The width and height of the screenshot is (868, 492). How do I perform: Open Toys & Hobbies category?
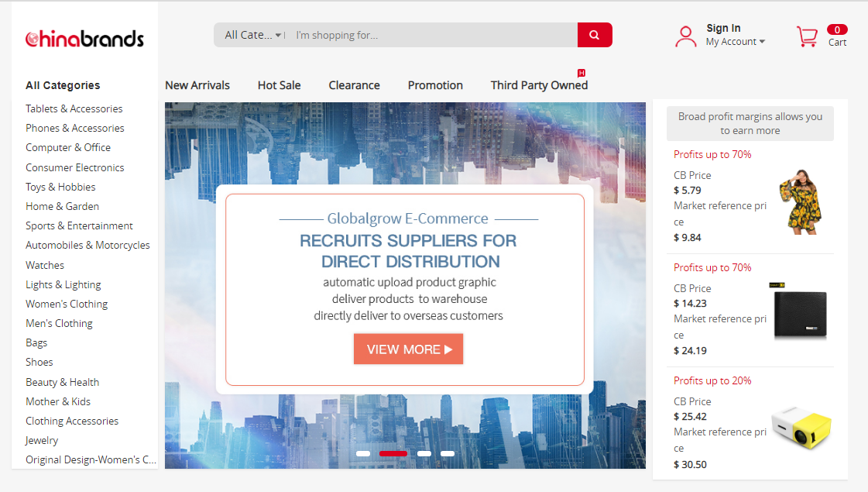coord(60,187)
